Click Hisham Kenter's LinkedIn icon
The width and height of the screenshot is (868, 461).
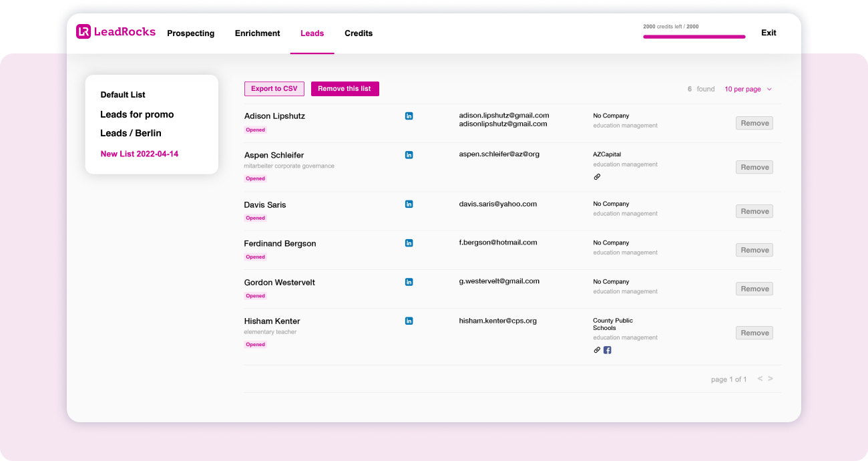409,321
